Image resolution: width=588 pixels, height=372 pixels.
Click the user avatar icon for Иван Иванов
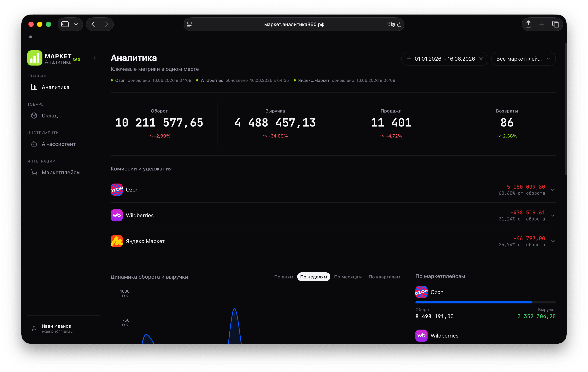click(x=34, y=329)
